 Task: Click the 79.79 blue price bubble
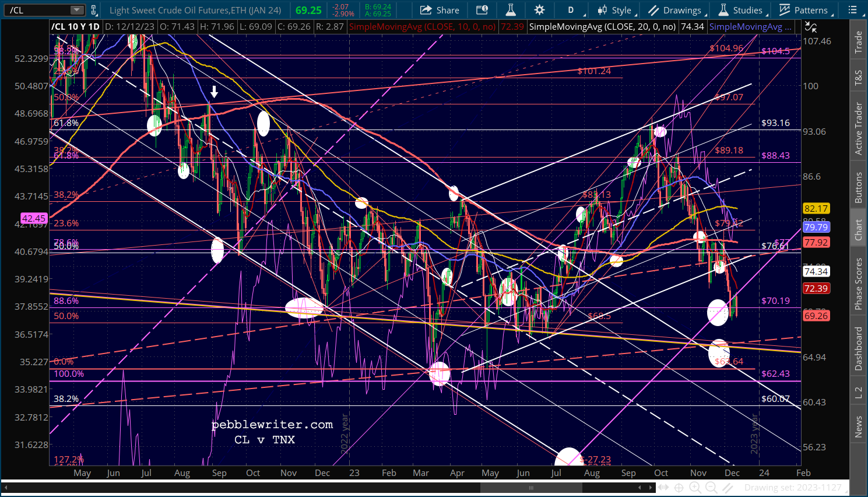click(x=816, y=227)
